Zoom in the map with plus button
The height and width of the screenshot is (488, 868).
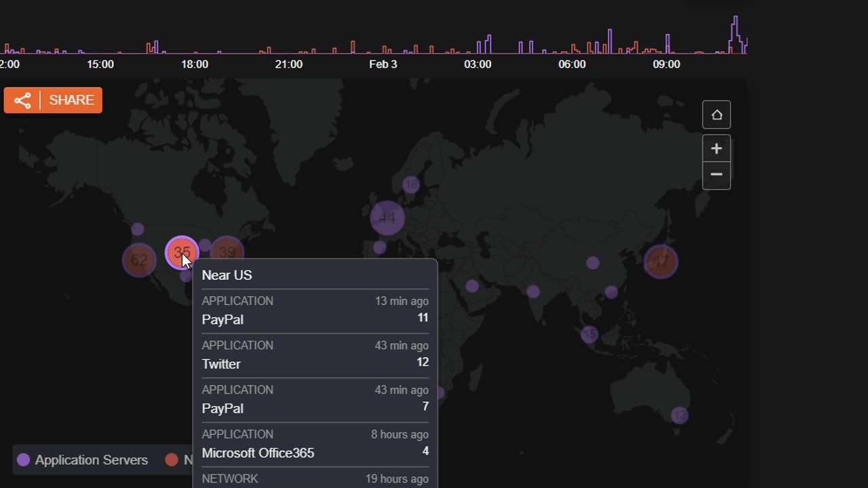point(716,148)
